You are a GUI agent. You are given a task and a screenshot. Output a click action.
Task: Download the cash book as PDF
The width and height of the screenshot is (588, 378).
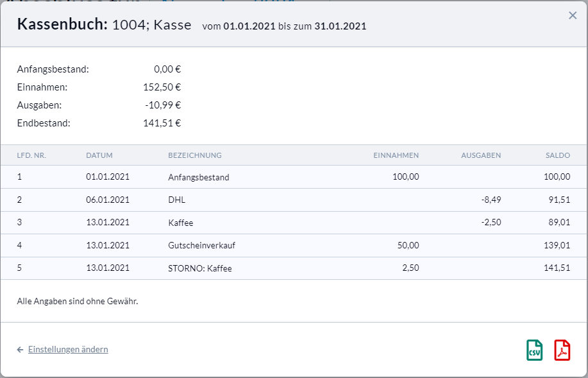click(562, 350)
